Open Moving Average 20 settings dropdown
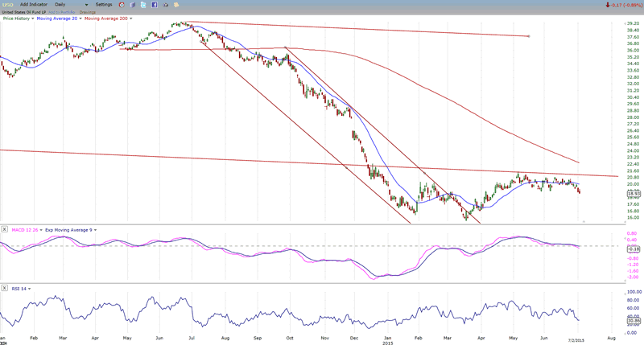This screenshot has height=345, width=644. tap(79, 18)
